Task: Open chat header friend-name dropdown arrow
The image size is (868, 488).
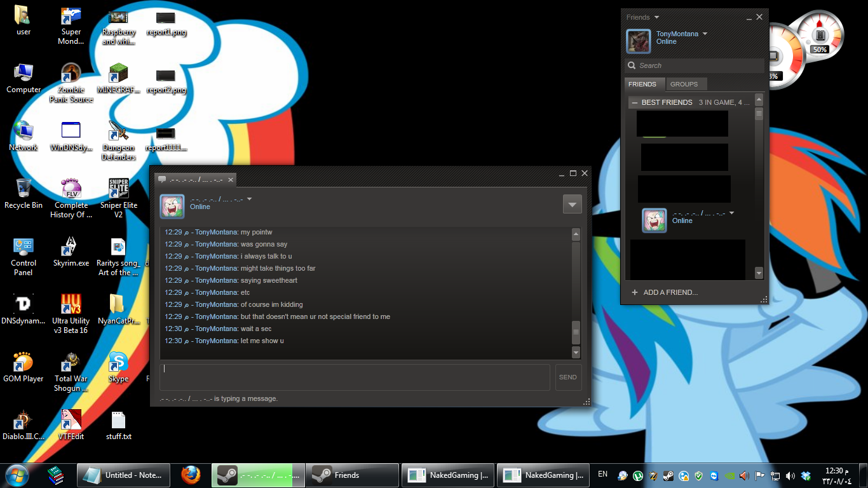Action: tap(249, 199)
